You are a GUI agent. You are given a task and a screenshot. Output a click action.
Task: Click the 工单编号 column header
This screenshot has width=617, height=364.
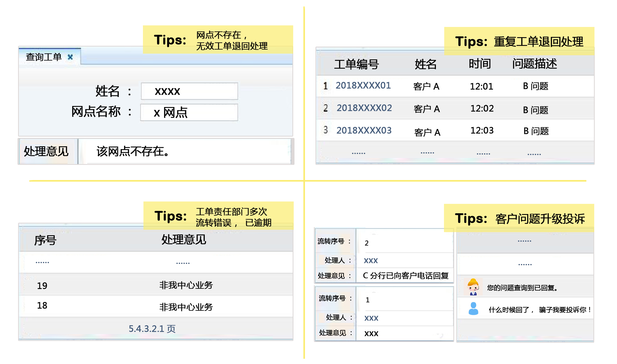356,64
